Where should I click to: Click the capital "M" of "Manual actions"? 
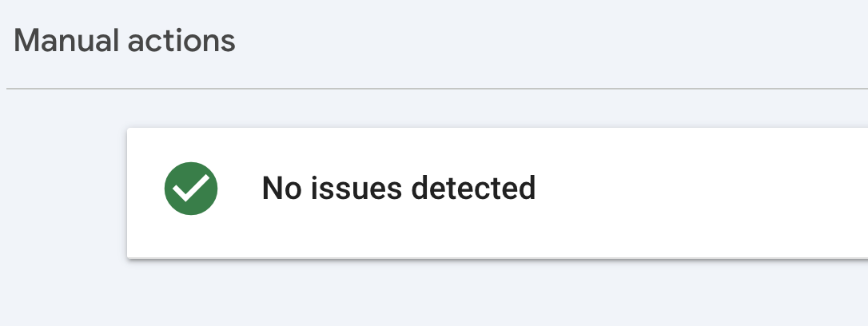tap(26, 41)
